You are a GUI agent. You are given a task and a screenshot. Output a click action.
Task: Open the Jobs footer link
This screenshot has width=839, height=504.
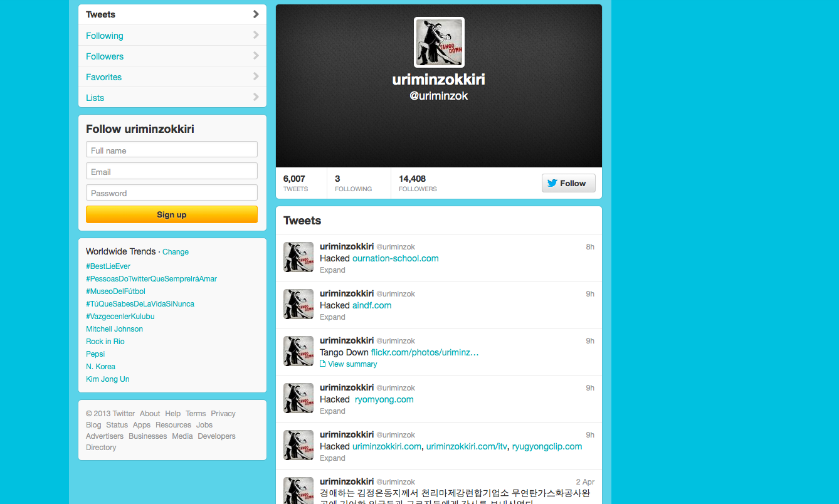point(204,425)
